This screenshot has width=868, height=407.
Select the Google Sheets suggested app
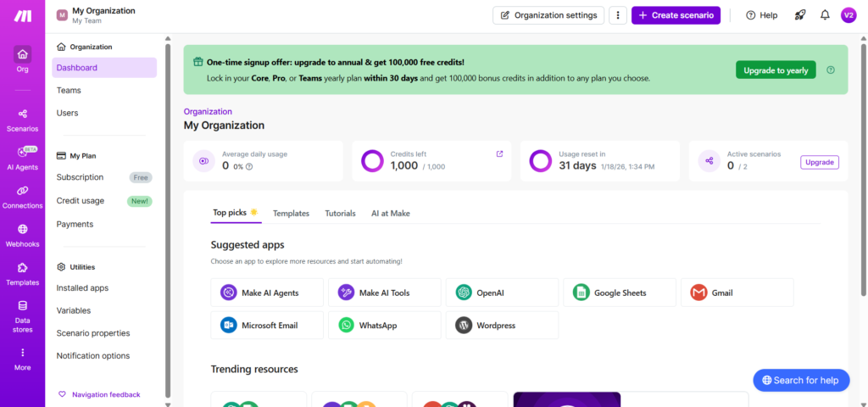click(x=619, y=293)
